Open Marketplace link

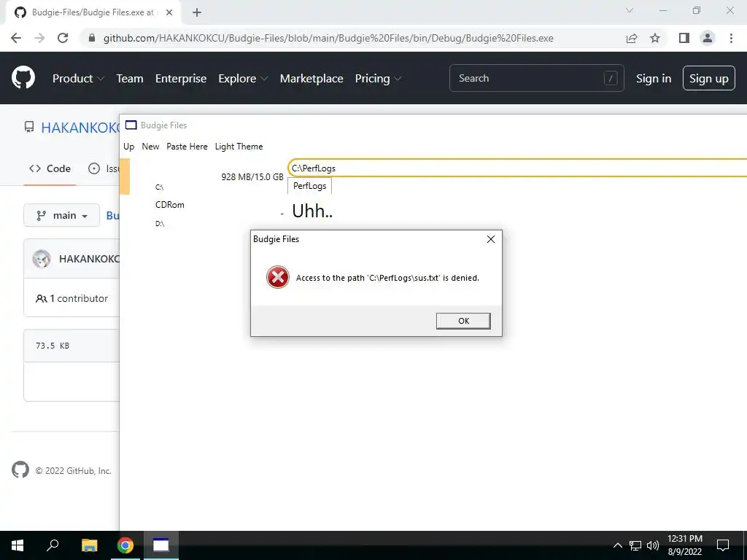coord(311,79)
